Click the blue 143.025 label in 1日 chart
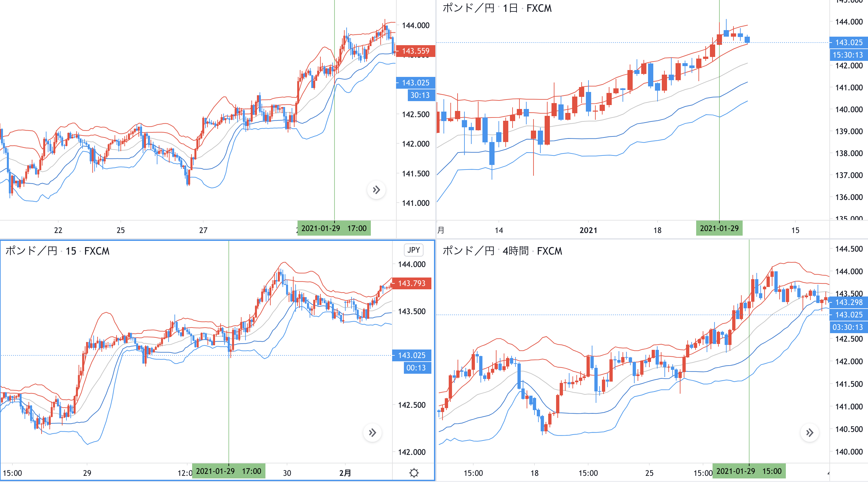The width and height of the screenshot is (868, 485). 848,43
